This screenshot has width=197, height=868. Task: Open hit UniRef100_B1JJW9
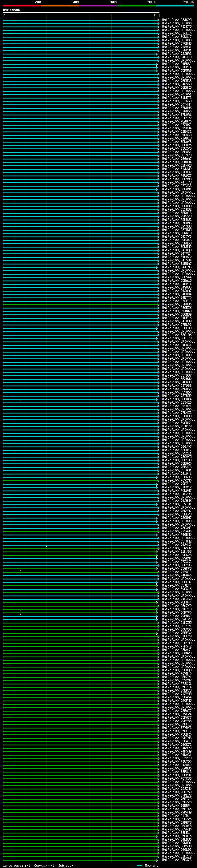pos(177,169)
